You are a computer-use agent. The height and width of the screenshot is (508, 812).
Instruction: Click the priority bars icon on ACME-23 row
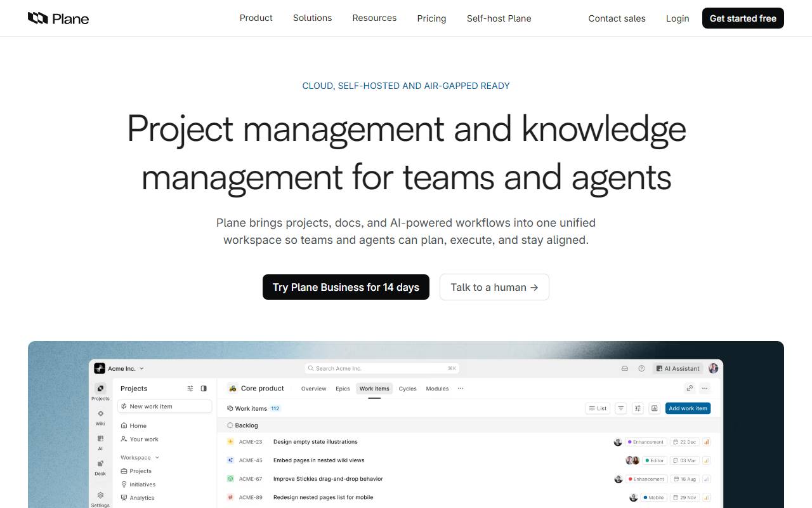click(x=706, y=442)
